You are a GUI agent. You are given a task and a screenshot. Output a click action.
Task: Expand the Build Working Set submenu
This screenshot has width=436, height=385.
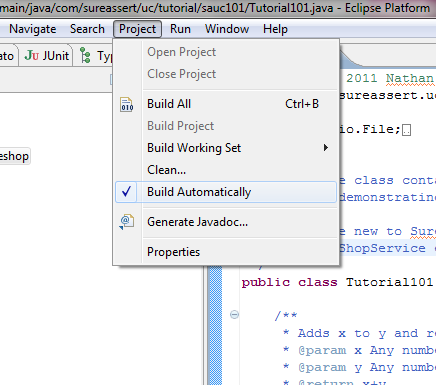[226, 148]
